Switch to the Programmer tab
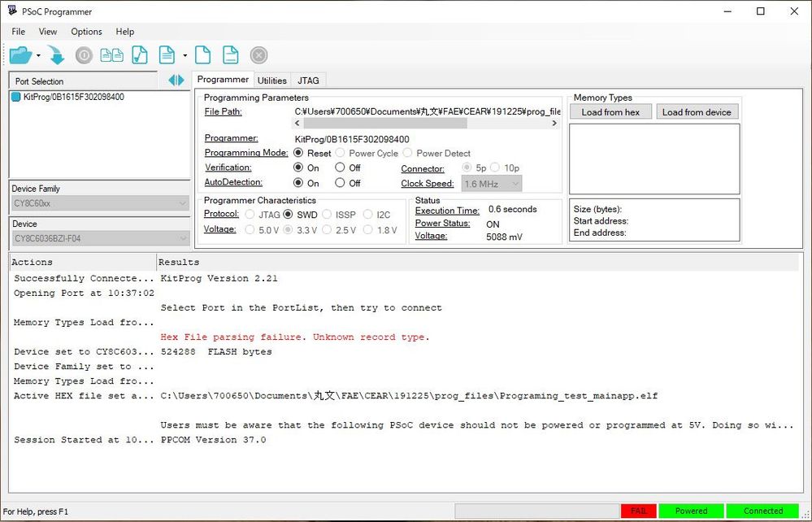The width and height of the screenshot is (812, 522). tap(223, 80)
